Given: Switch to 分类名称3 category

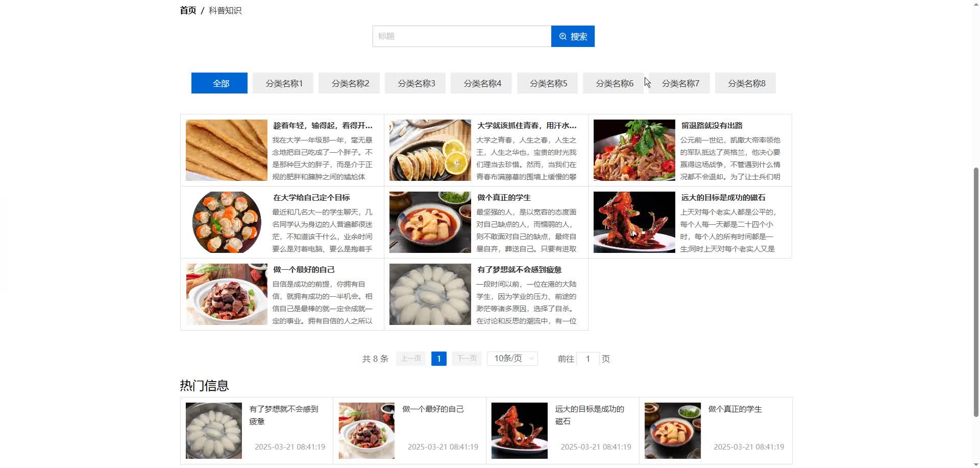Looking at the screenshot, I should (x=415, y=83).
